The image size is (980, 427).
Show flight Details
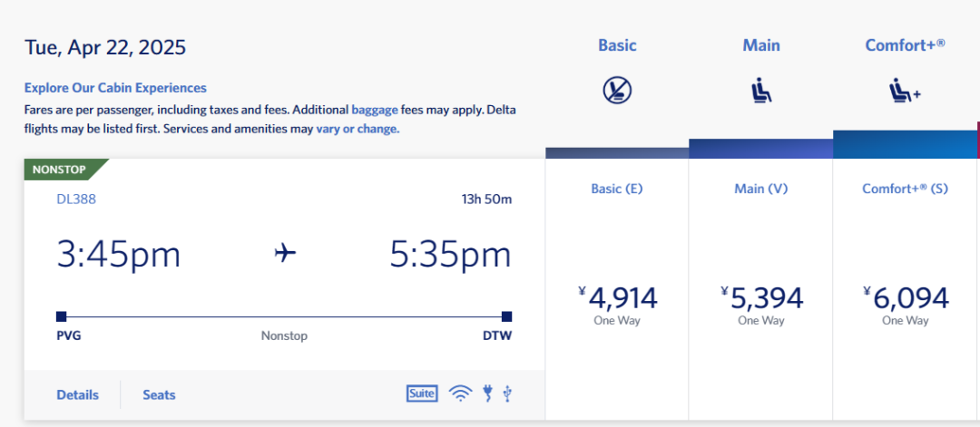tap(77, 394)
